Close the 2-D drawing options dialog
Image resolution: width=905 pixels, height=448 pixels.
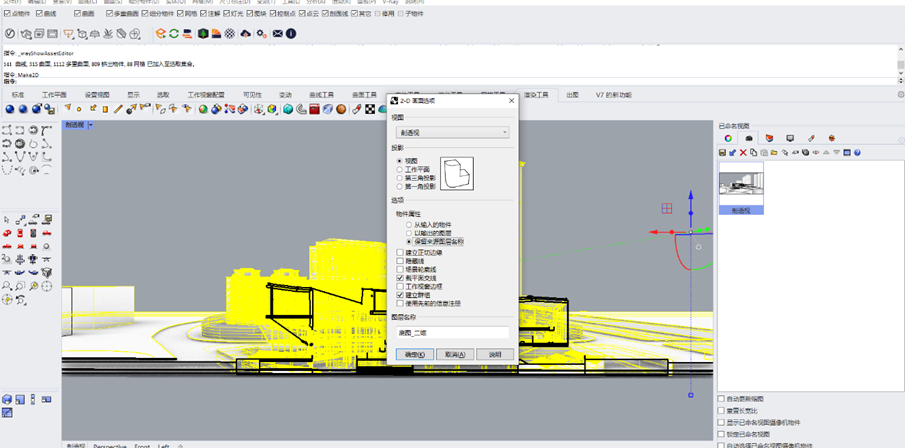(x=511, y=100)
